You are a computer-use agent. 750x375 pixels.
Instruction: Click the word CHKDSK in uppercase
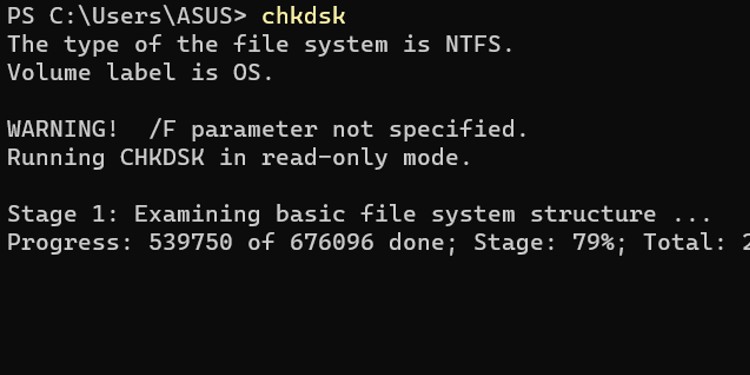tap(162, 157)
